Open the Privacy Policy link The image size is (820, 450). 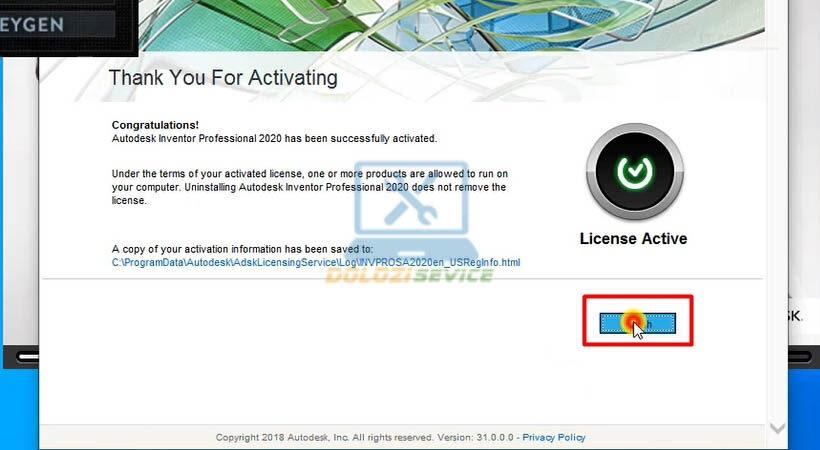click(553, 437)
